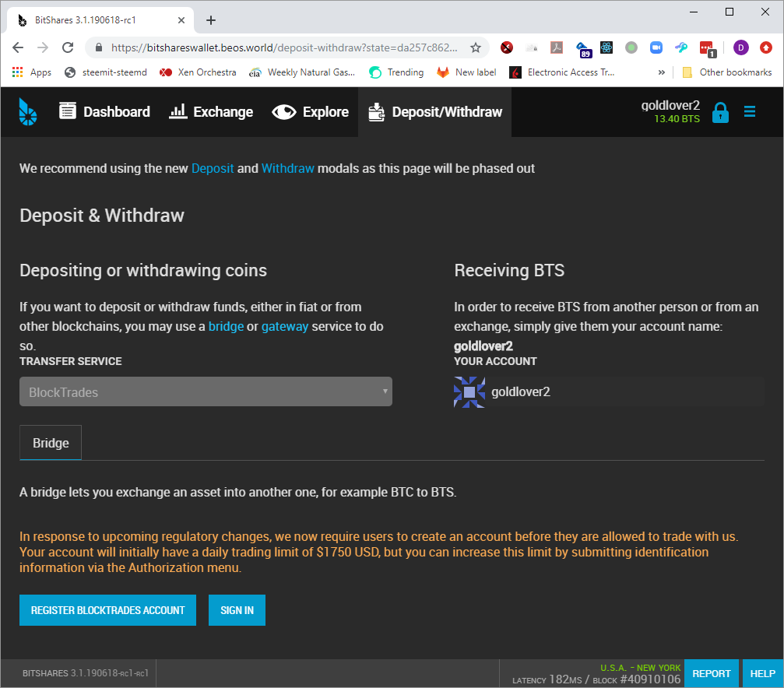The width and height of the screenshot is (784, 688).
Task: Click the site padlock security icon
Action: tap(99, 47)
